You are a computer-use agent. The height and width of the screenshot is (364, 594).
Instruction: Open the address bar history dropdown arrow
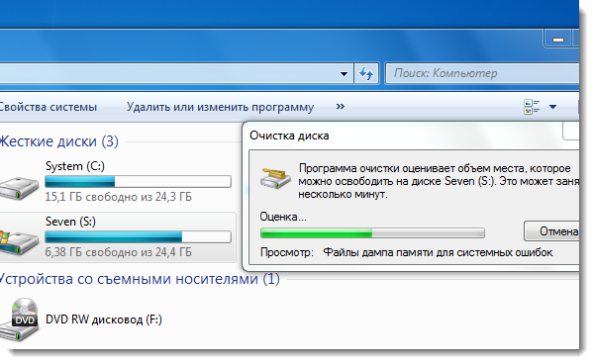pyautogui.click(x=344, y=74)
